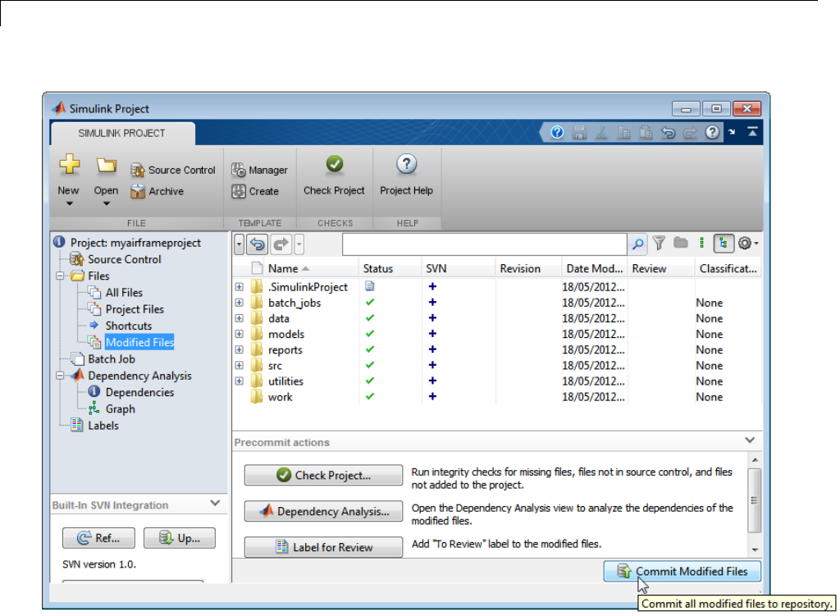Select the work folder row
840x616 pixels.
496,397
